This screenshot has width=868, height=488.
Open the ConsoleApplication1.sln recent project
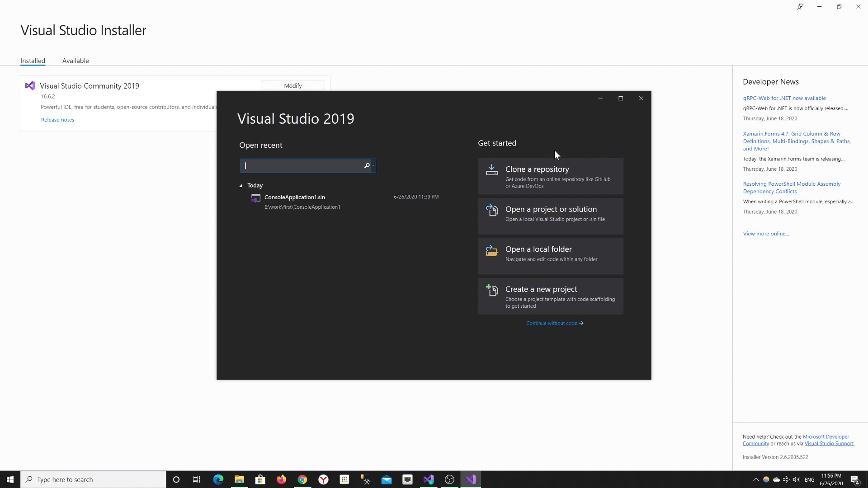pyautogui.click(x=294, y=197)
